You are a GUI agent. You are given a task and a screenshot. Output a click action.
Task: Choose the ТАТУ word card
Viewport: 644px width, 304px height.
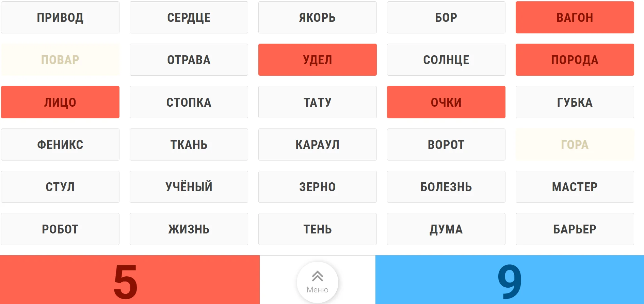pos(317,102)
